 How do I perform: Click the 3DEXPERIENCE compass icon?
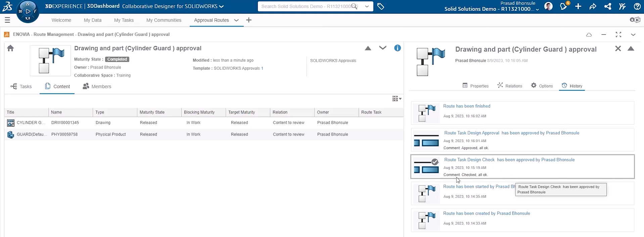(28, 11)
